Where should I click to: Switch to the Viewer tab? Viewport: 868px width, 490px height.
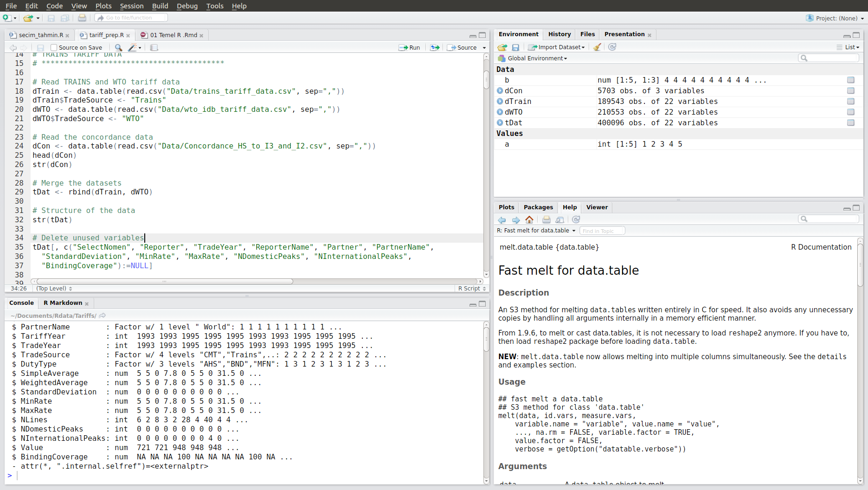597,207
